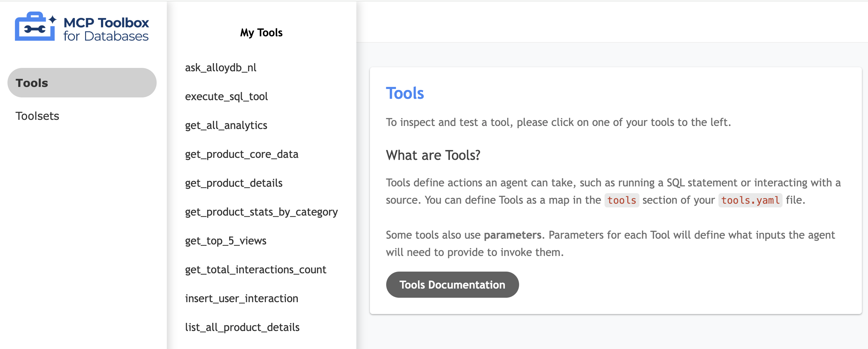The width and height of the screenshot is (868, 349).
Task: Open the get_product_stats_by_category tool
Action: [x=261, y=212]
